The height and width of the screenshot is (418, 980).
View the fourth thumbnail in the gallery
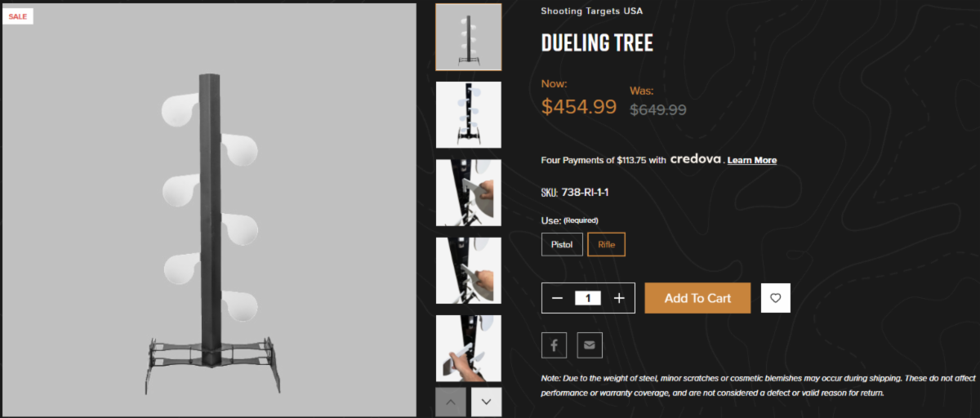tap(469, 270)
